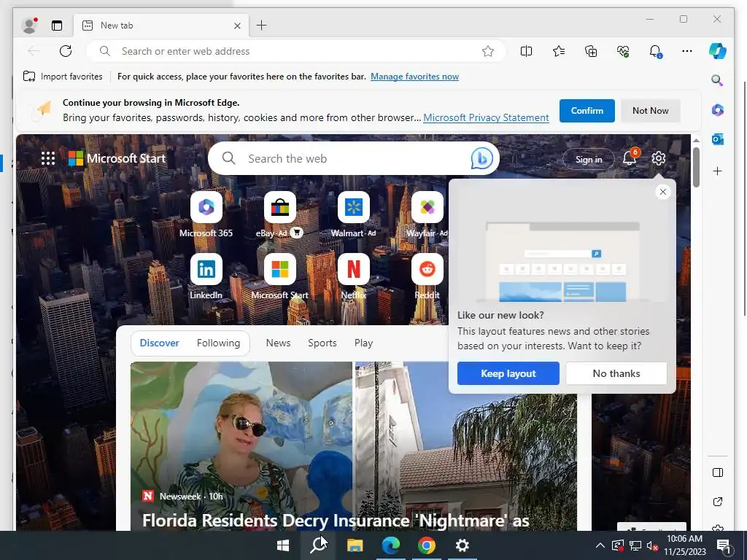Open Reddit quick link tile
Screen dimensions: 747x560
point(427,276)
